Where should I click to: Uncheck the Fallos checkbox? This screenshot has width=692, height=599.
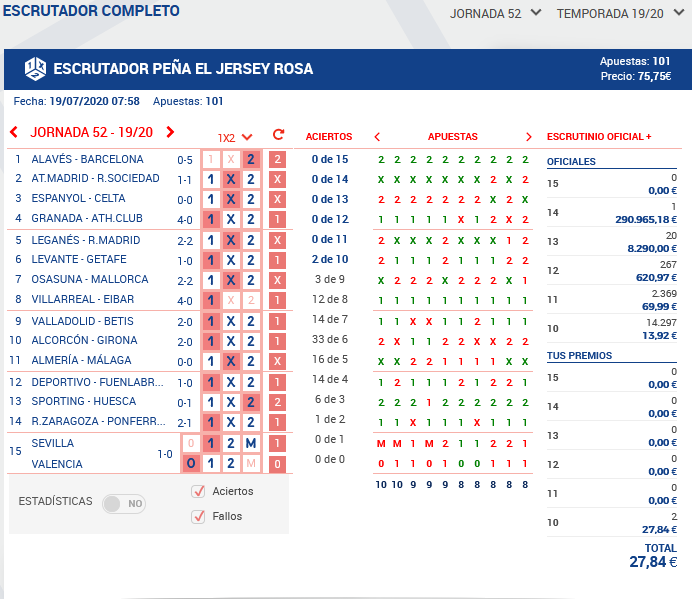click(x=198, y=516)
